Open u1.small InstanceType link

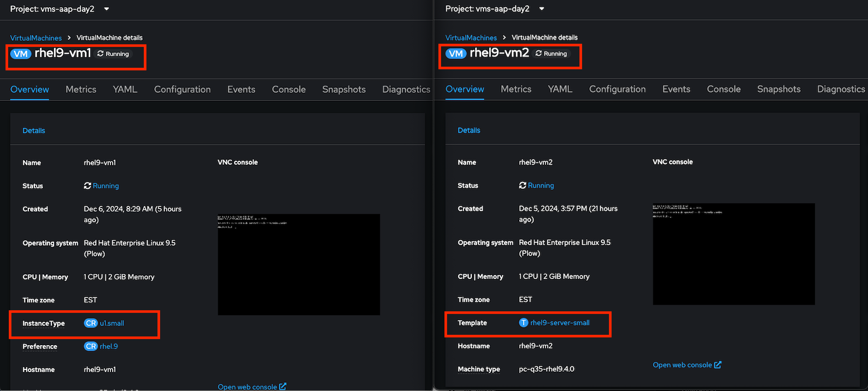(112, 323)
